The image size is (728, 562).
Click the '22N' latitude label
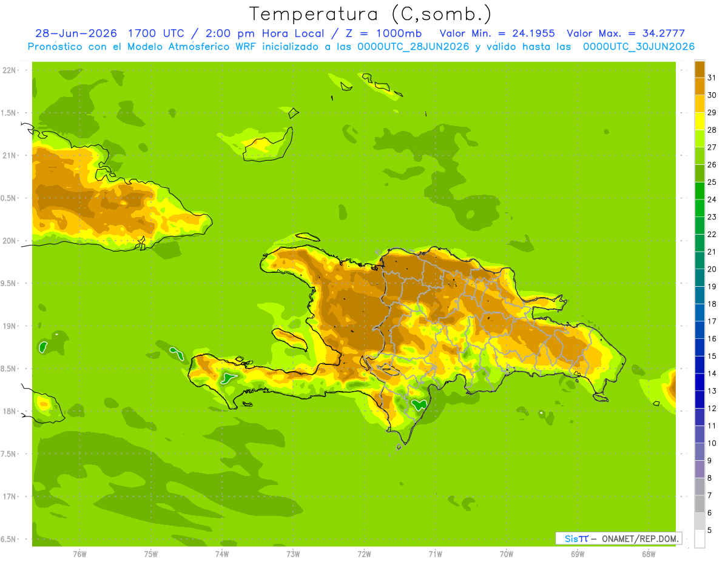[9, 70]
